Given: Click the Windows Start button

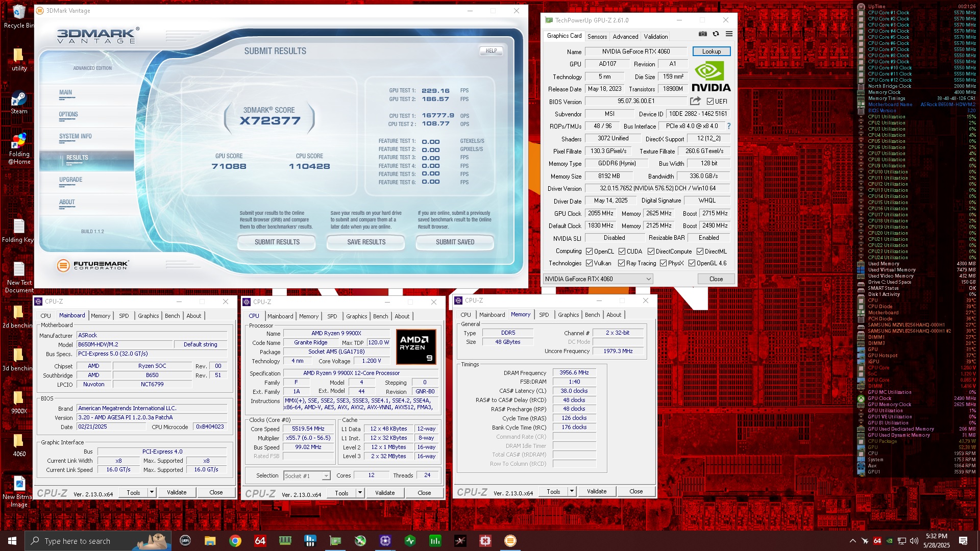Looking at the screenshot, I should tap(12, 541).
